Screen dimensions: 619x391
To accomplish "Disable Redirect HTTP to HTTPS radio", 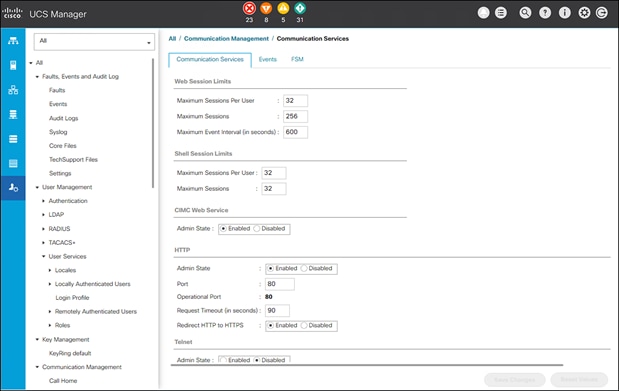I will 304,325.
